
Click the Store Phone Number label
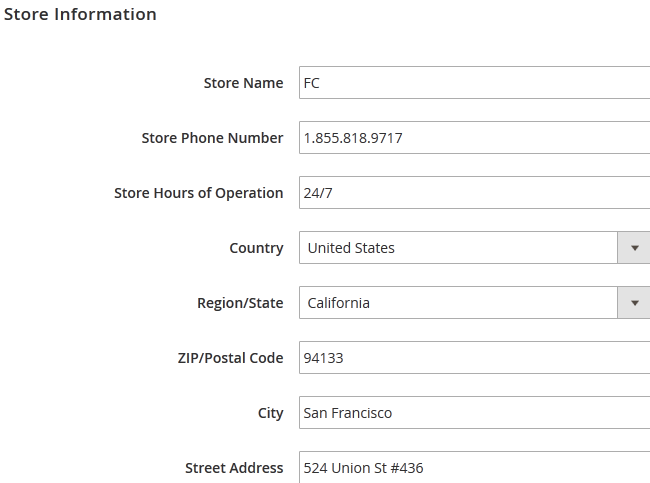(212, 138)
